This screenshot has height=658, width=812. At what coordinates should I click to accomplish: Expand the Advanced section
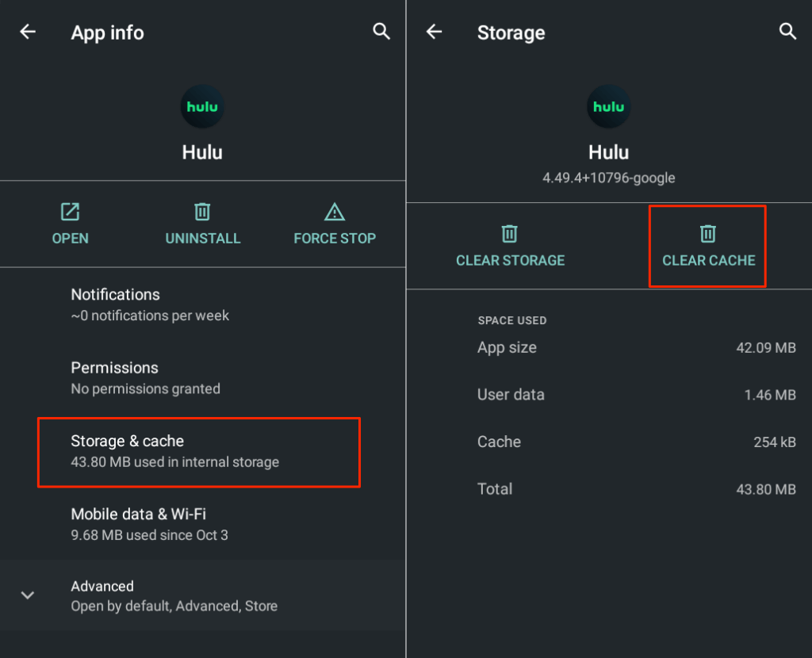(27, 594)
